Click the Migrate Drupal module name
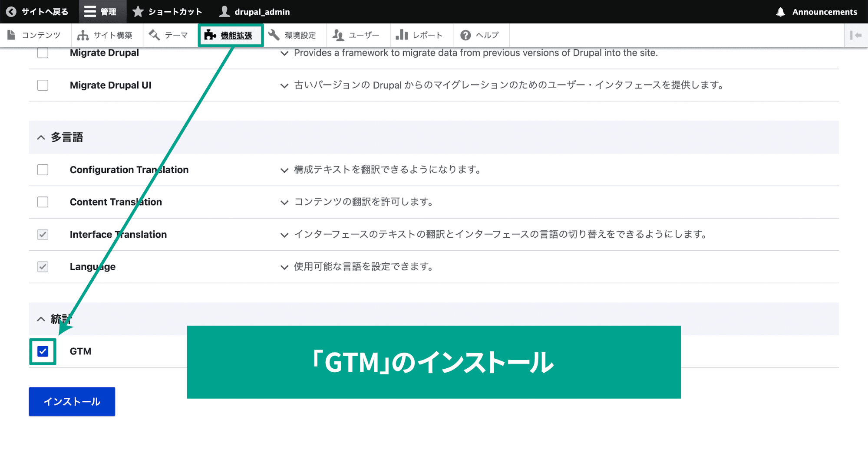Screen dimensions: 868x452 104,53
